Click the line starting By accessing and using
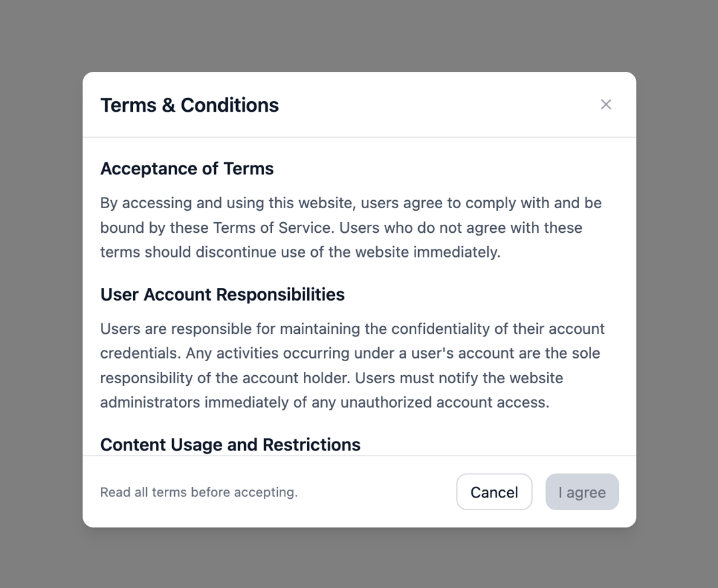 click(x=351, y=203)
